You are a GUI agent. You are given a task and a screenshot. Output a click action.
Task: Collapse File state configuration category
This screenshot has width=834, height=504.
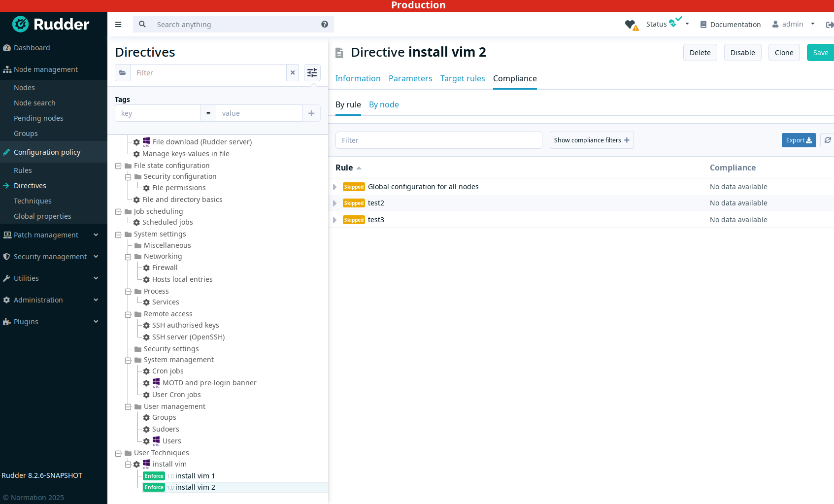click(x=118, y=166)
